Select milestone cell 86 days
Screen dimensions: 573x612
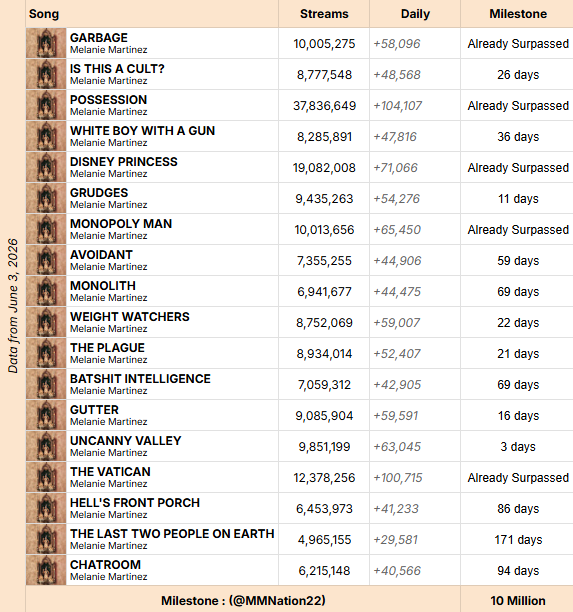pyautogui.click(x=518, y=509)
